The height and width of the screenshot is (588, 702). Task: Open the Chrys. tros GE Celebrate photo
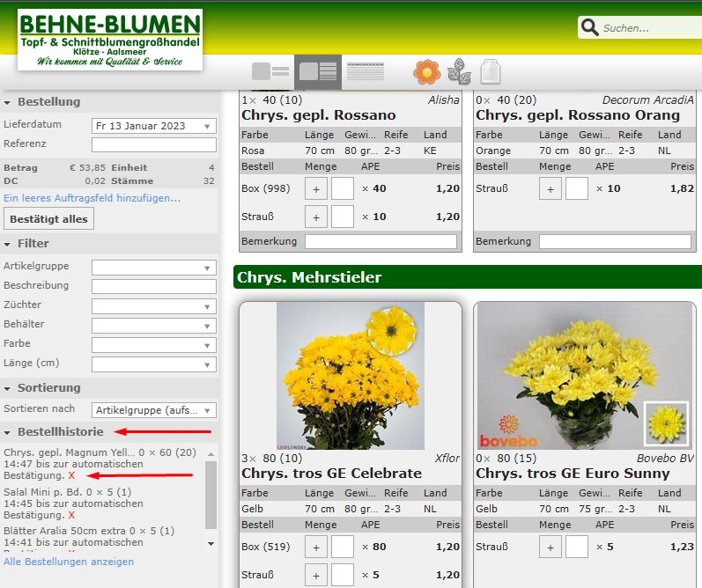click(350, 376)
